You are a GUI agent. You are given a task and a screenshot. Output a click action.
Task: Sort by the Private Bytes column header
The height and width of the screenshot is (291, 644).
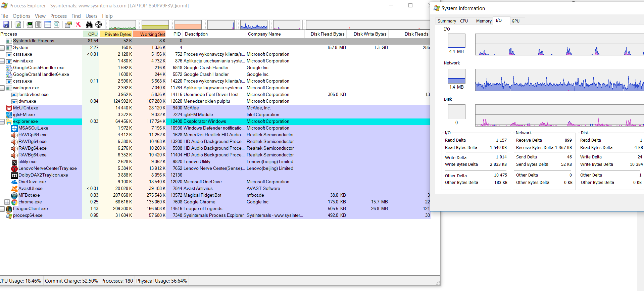click(116, 34)
